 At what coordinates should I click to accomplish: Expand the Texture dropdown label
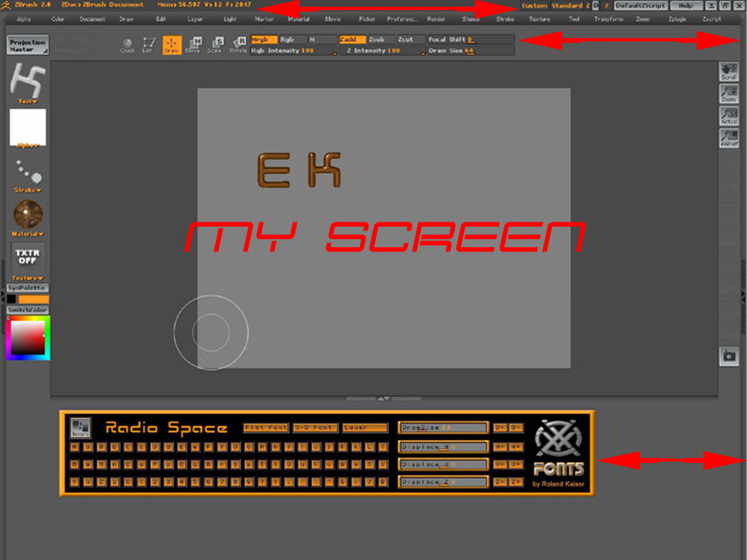[28, 278]
